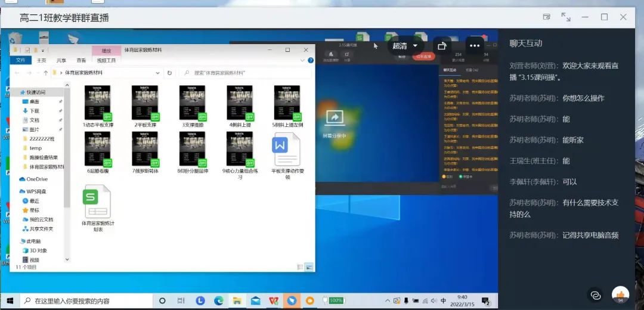The height and width of the screenshot is (310, 644).
Task: Go up one folder level arrow
Action: point(45,73)
